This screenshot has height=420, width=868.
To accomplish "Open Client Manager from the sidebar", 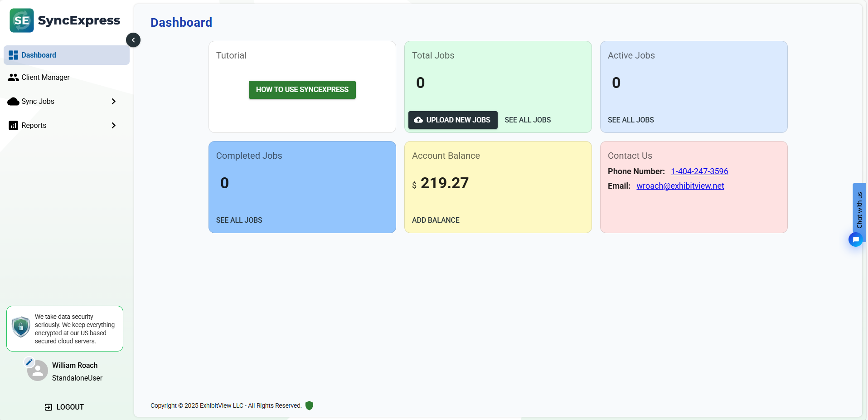I will point(45,78).
